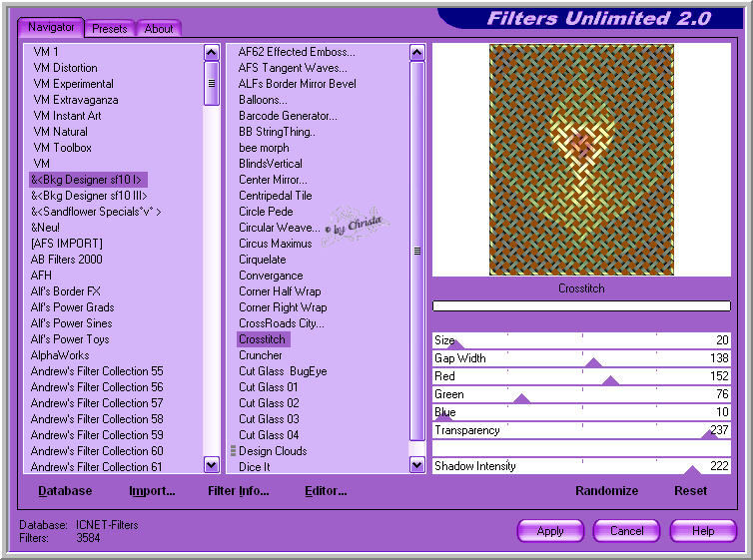Adjust the Gap Width slider
This screenshot has height=560, width=753.
click(x=581, y=358)
